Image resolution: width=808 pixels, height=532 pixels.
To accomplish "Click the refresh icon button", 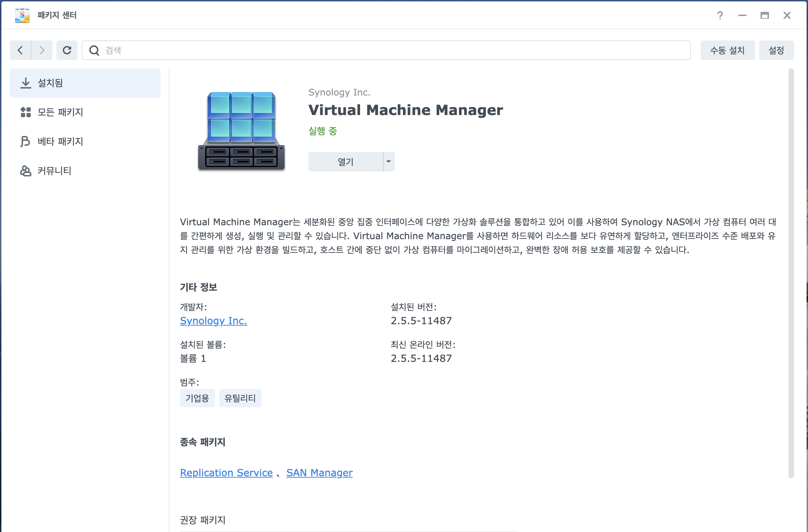I will [67, 50].
